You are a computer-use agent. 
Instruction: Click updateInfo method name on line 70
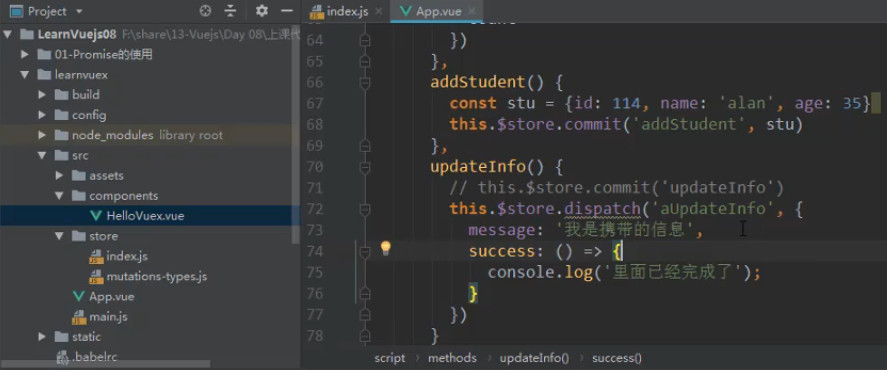(x=478, y=167)
